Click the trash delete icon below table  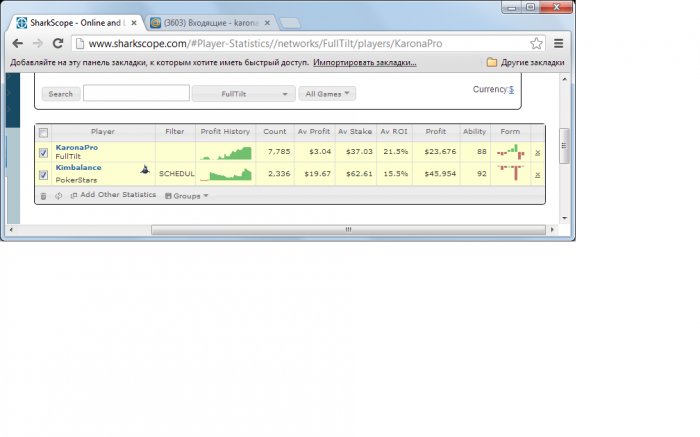click(43, 196)
